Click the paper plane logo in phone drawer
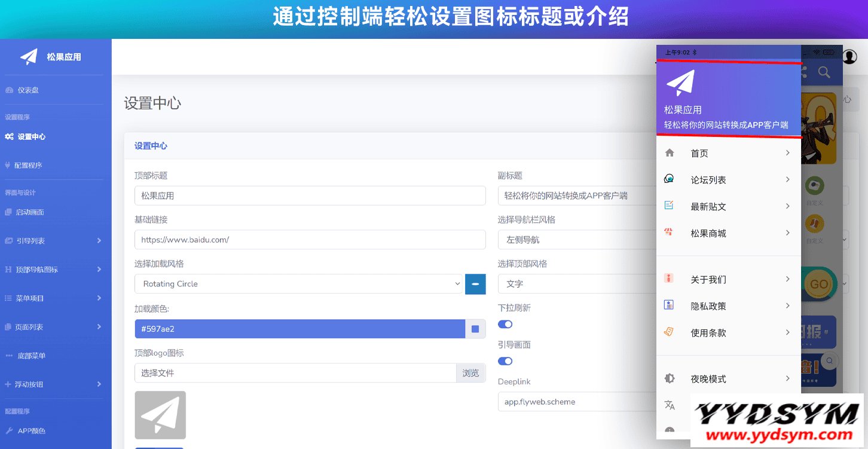The image size is (868, 449). point(680,83)
